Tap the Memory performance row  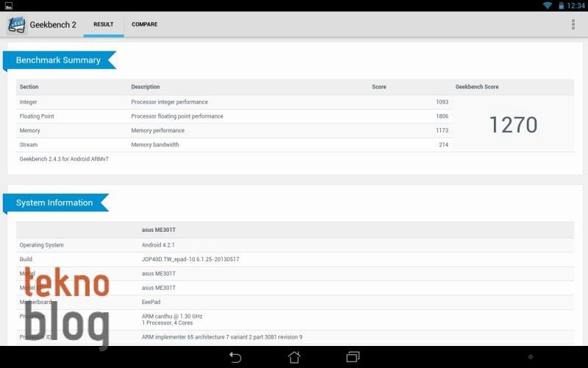pos(234,130)
